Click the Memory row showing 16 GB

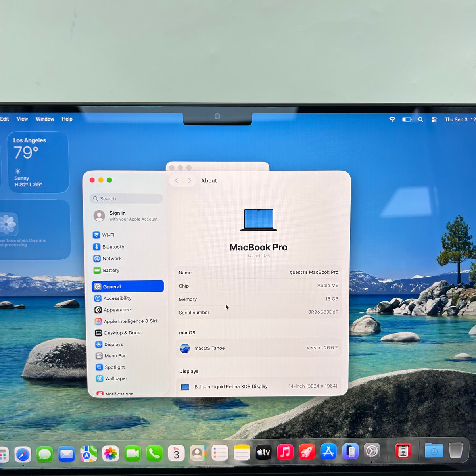tap(258, 299)
